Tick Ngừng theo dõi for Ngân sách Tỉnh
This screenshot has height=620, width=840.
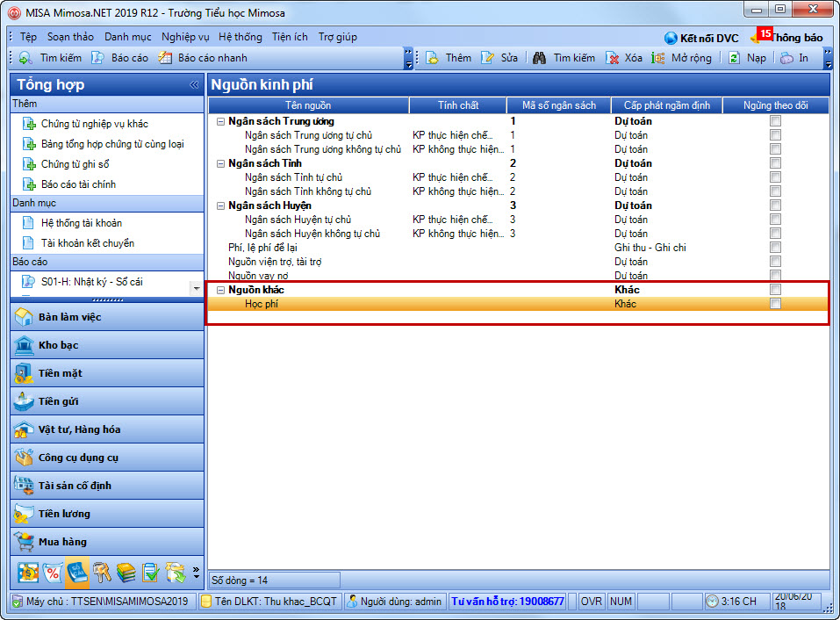pyautogui.click(x=775, y=163)
